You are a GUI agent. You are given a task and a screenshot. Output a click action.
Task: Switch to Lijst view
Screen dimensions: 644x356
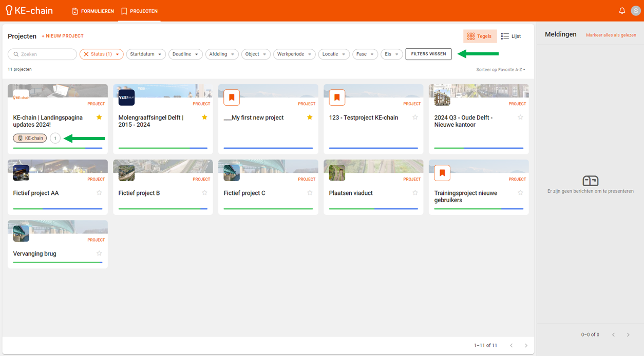(511, 36)
